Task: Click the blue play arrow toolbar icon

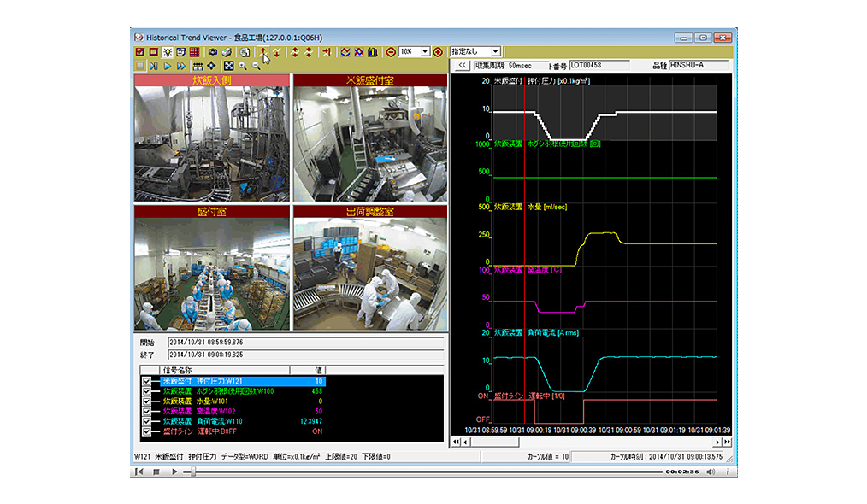Action: pyautogui.click(x=168, y=66)
